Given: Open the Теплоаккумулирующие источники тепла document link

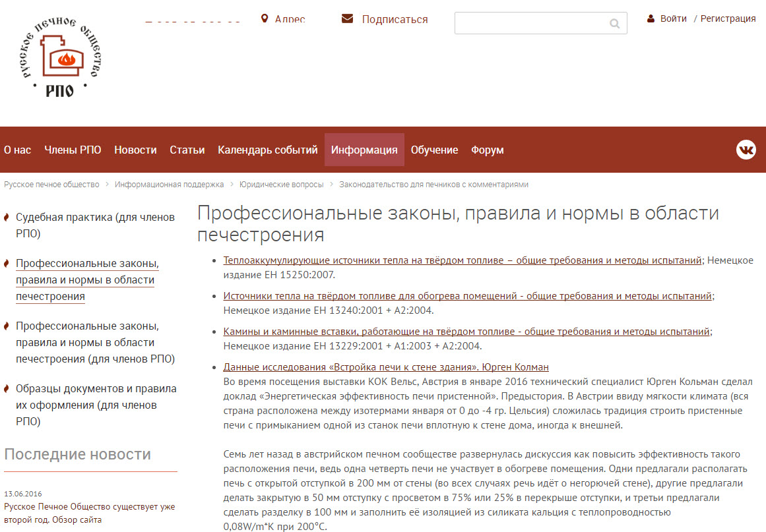Looking at the screenshot, I should pos(462,260).
